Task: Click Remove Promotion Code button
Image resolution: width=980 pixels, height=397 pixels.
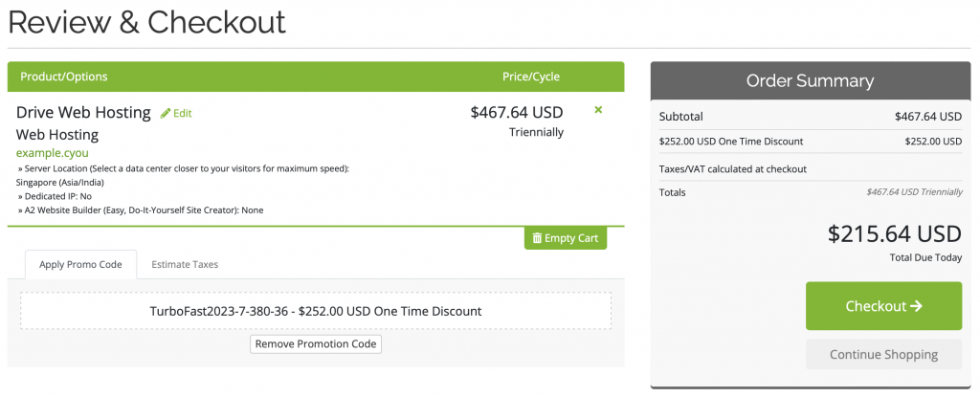Action: (316, 343)
